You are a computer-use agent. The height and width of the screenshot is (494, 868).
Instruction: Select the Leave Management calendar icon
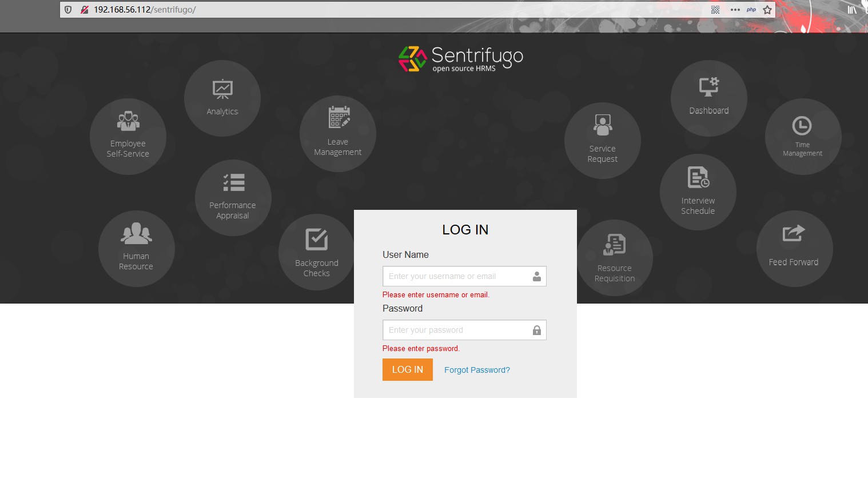339,117
